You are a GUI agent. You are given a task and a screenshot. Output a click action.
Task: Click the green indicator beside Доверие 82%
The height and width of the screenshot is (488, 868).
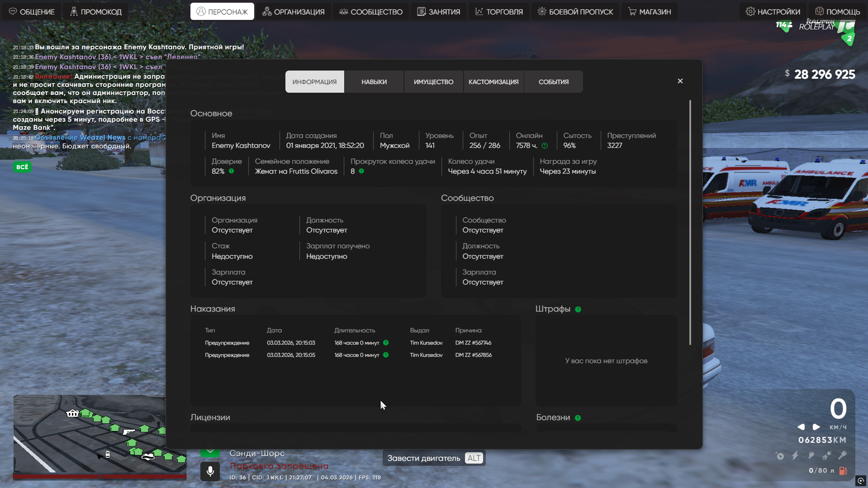pyautogui.click(x=231, y=171)
